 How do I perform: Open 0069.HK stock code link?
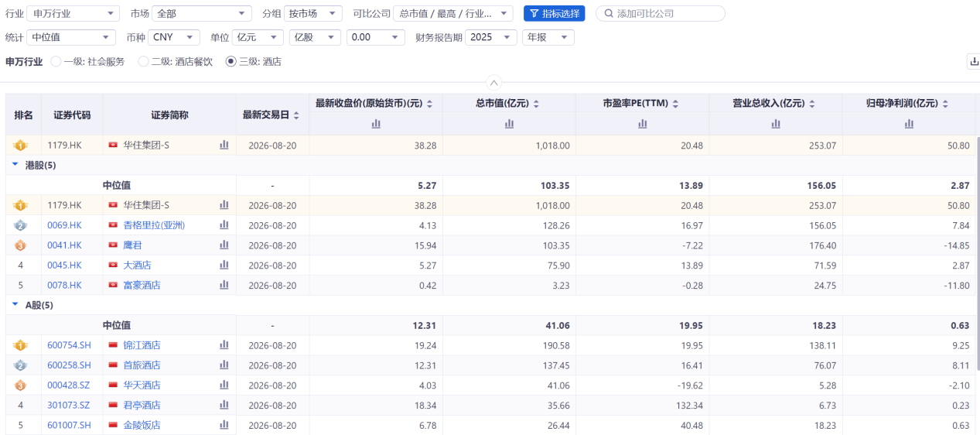coord(64,225)
